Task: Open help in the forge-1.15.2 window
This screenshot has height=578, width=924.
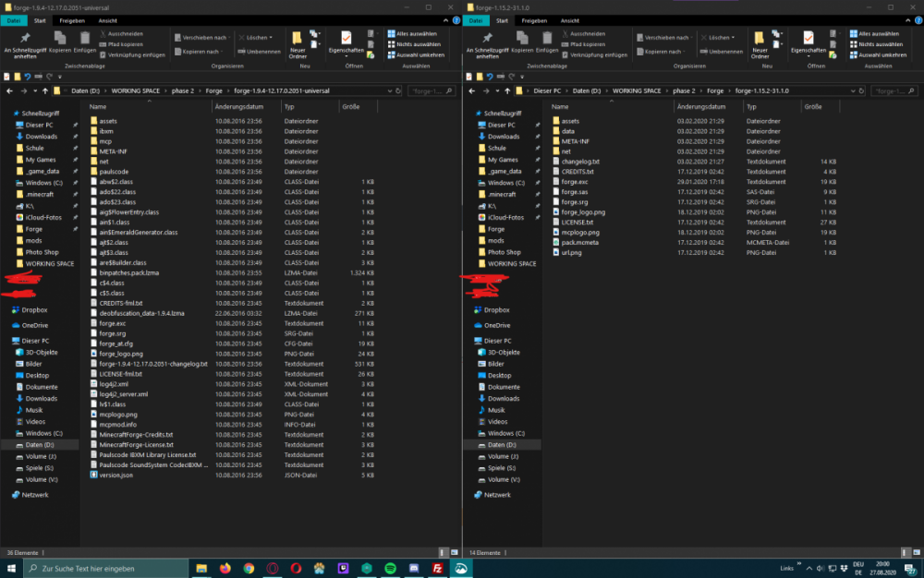Action: coord(918,20)
